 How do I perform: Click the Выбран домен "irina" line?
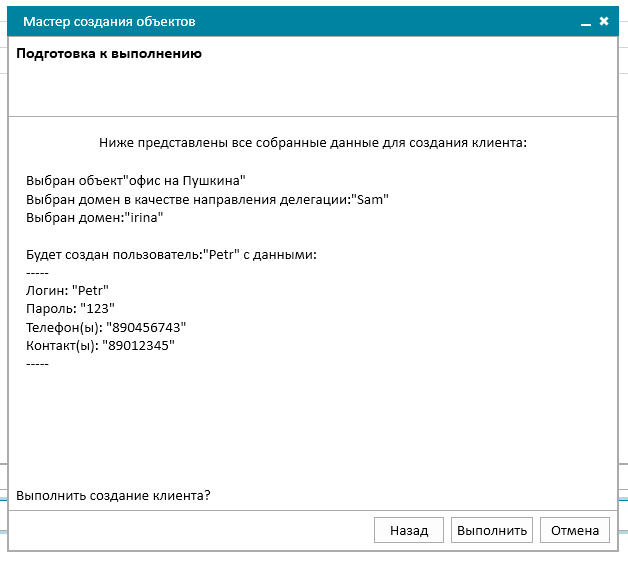coord(95,218)
